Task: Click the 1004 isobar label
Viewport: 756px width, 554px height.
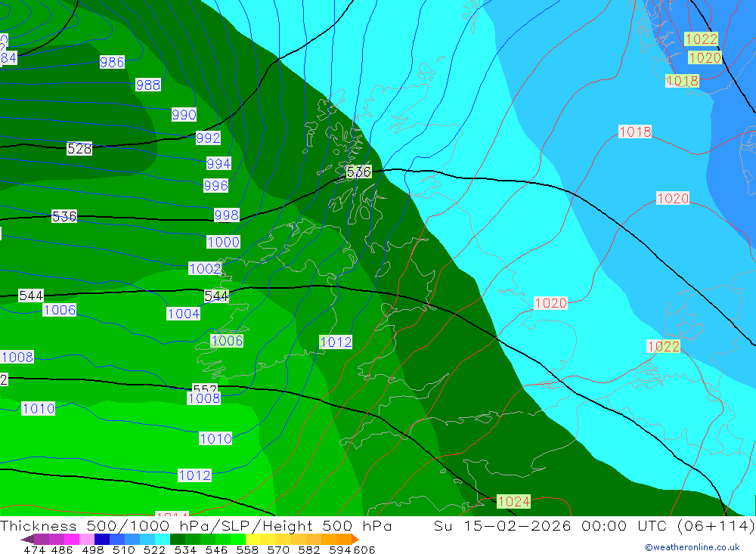Action: coord(184,314)
